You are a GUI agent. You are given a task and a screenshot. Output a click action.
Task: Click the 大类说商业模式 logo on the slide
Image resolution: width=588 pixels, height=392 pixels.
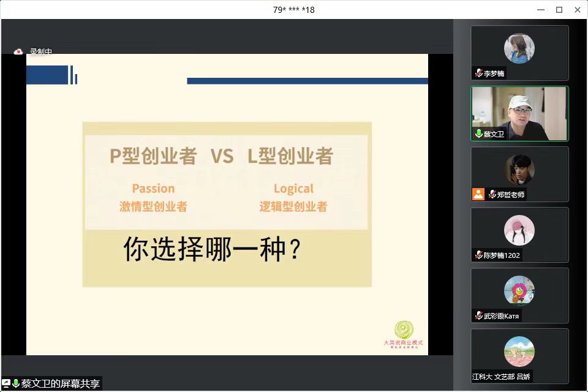tap(402, 334)
